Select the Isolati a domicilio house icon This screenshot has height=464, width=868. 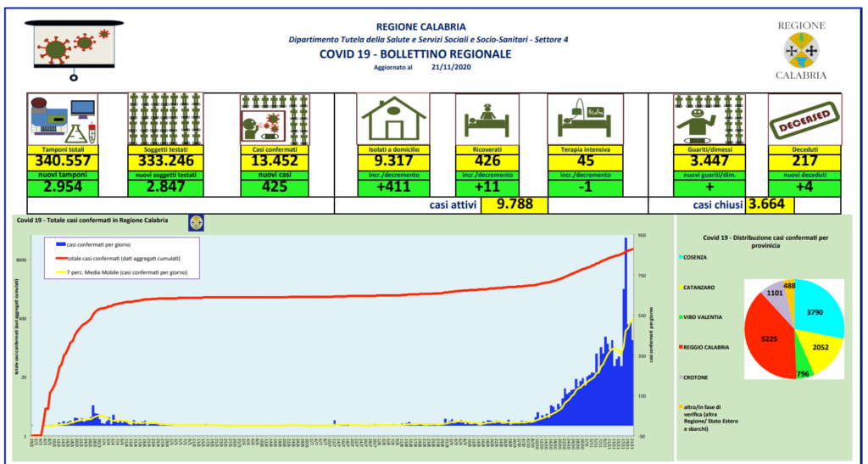(x=391, y=119)
